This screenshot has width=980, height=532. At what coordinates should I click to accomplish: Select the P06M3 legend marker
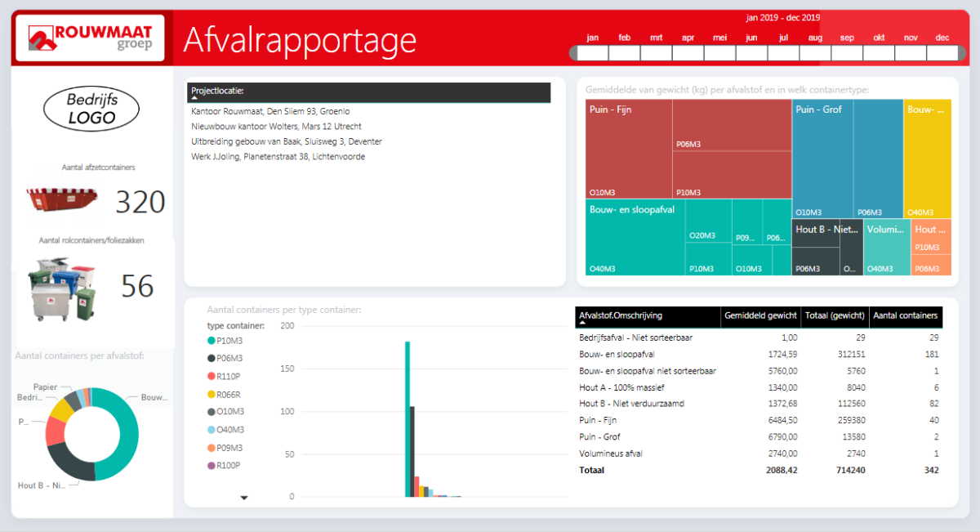[x=212, y=359]
